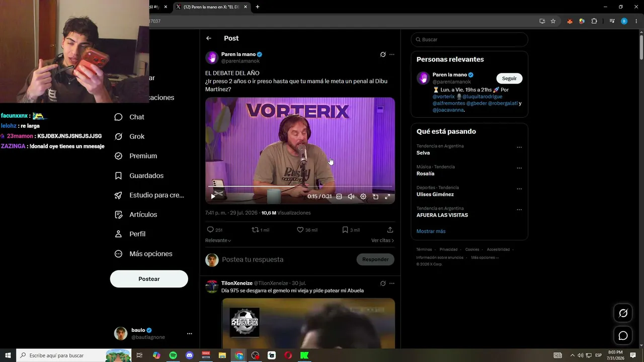Click Mostrar más under trends
Viewport: 644px width, 362px height.
coord(431,231)
